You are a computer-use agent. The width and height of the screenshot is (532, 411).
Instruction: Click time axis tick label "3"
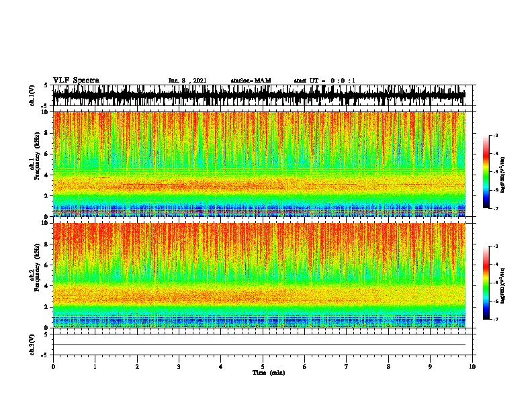coord(179,367)
